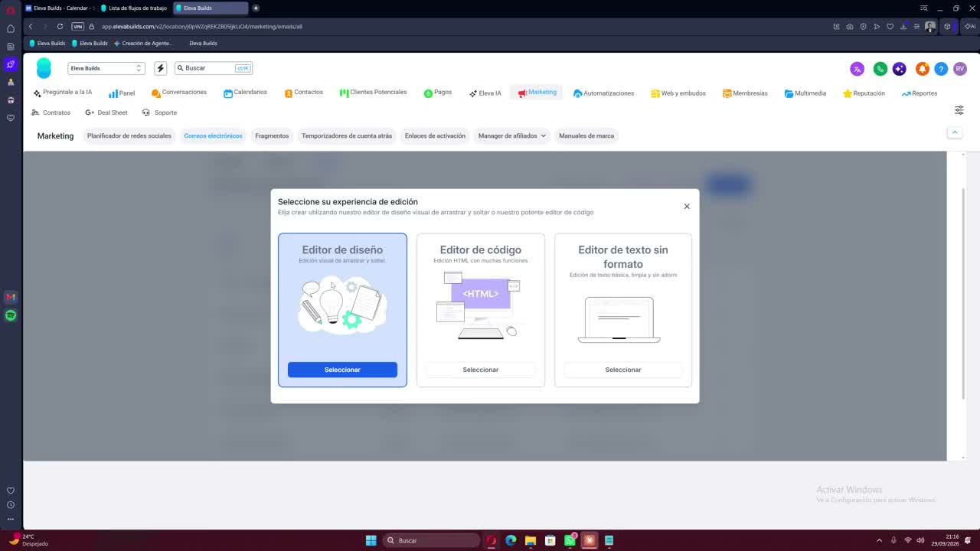Expand the Manager de afiliados dropdown

(x=512, y=135)
